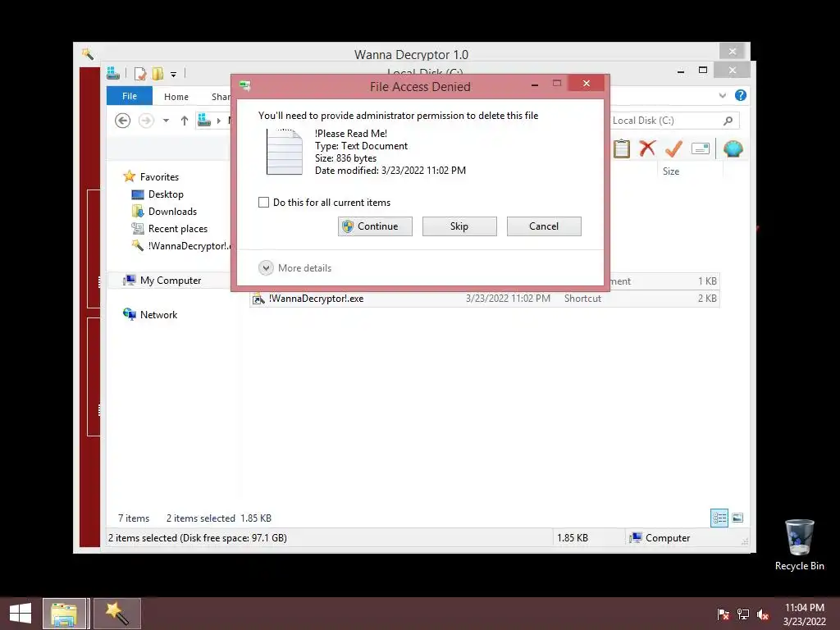
Task: Open the Customize Quick Access Toolbar dropdown
Action: [173, 75]
